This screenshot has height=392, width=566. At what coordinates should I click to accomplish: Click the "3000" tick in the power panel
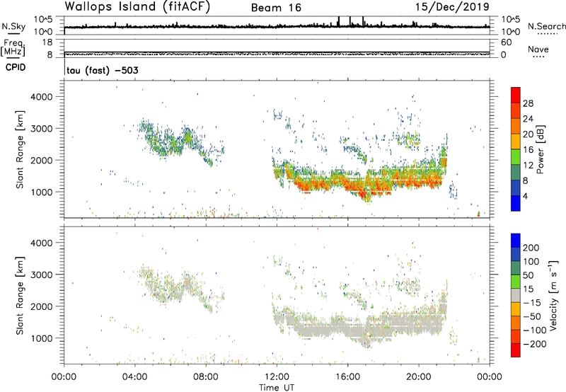[x=41, y=129]
